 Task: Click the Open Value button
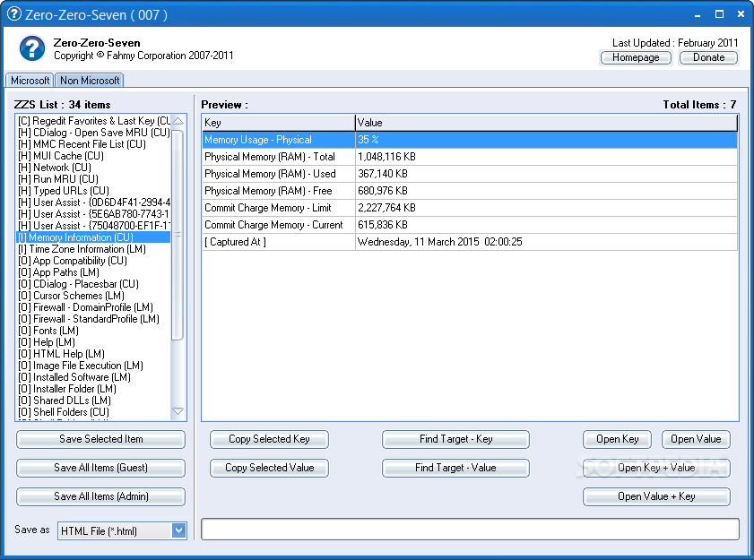[x=696, y=439]
